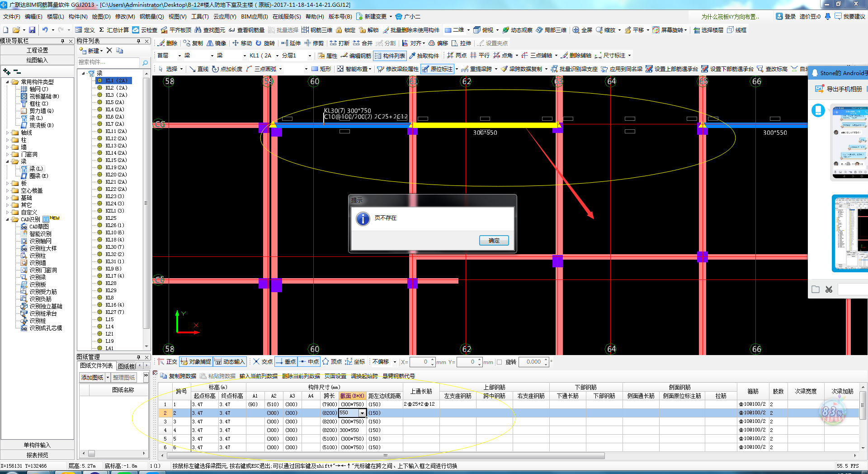The height and width of the screenshot is (474, 868).
Task: Toggle 交点 intersection snap
Action: click(x=263, y=361)
